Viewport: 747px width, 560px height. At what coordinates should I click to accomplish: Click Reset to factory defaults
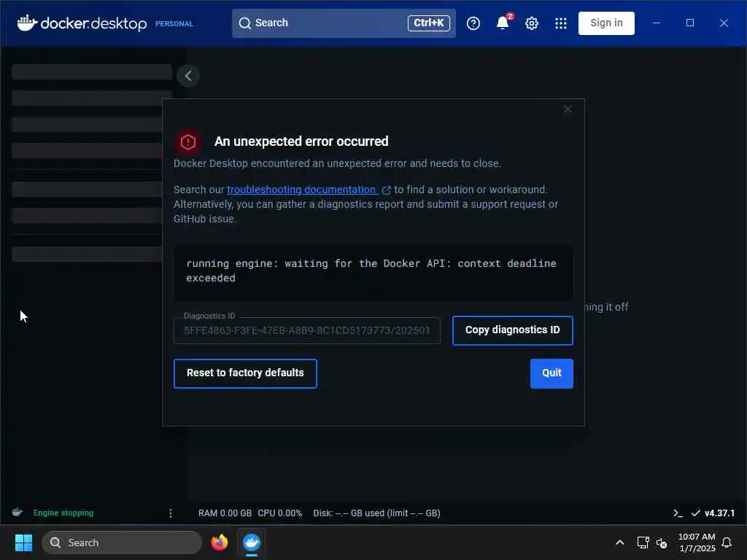[x=245, y=373]
